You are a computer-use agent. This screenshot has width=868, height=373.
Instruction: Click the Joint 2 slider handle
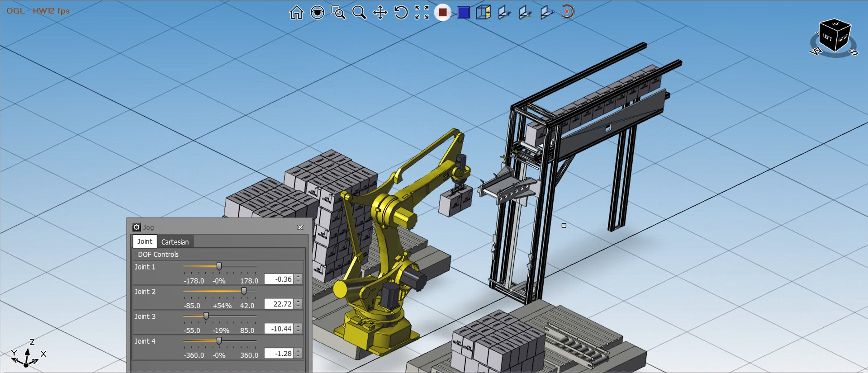(x=244, y=292)
